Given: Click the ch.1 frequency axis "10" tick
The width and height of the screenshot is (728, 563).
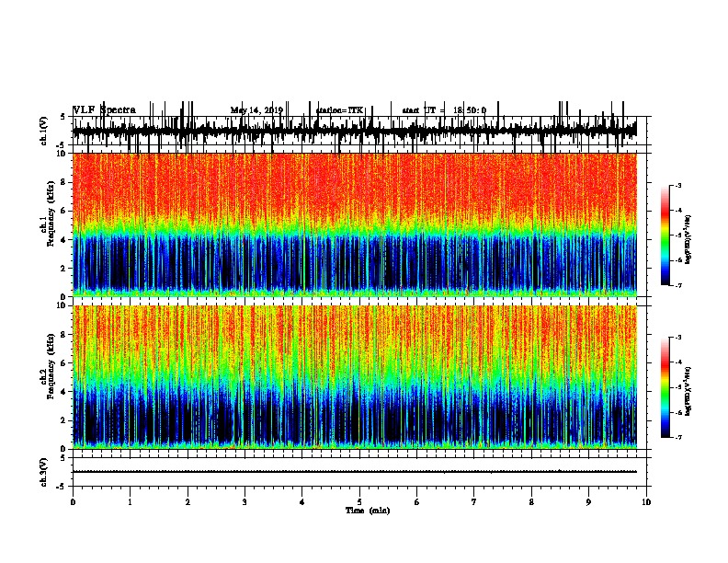Looking at the screenshot, I should coord(62,154).
